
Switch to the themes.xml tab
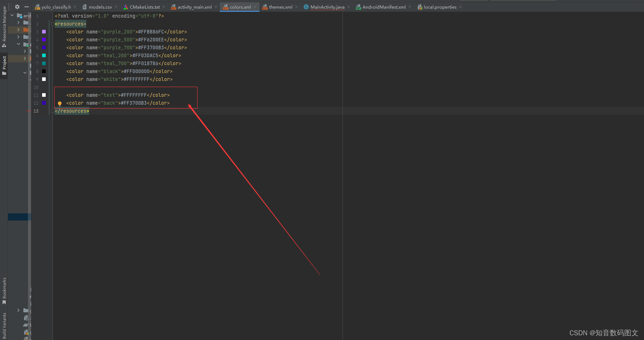click(280, 6)
